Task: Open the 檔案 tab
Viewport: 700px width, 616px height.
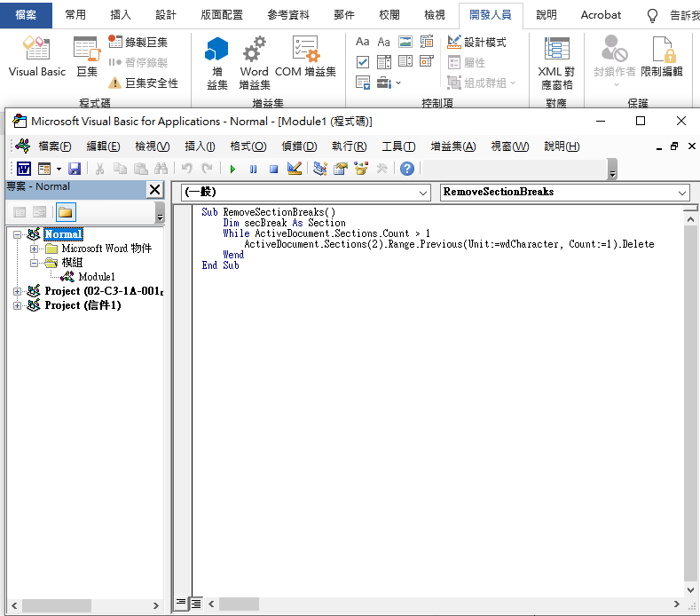Action: click(26, 15)
